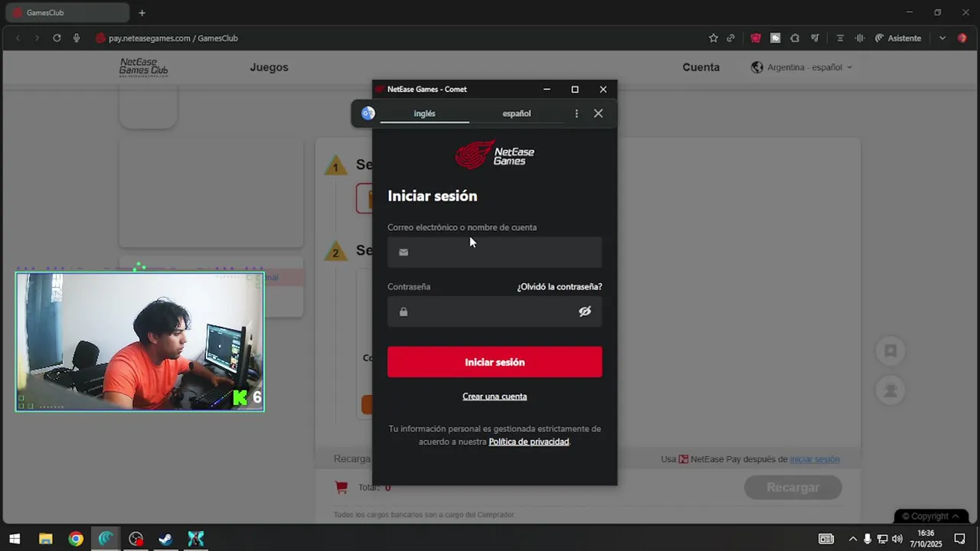980x551 pixels.
Task: Minimize the NetEase Games popup window
Action: click(547, 90)
